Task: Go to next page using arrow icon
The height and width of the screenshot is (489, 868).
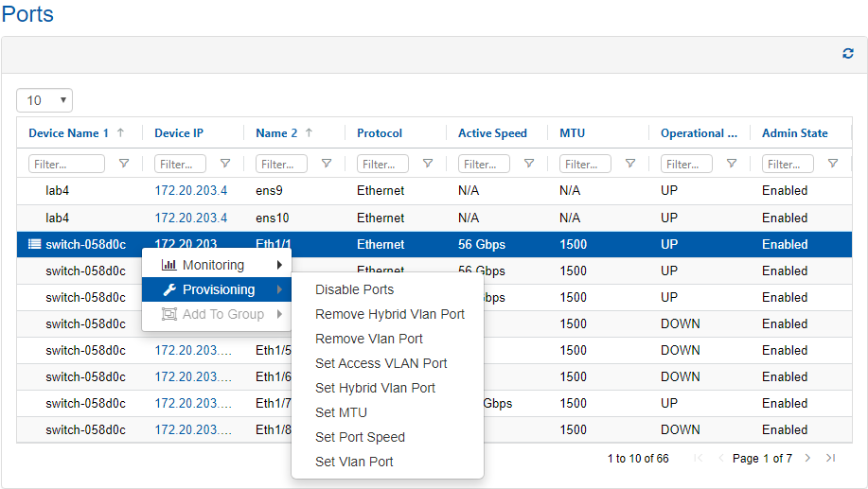Action: pos(807,459)
